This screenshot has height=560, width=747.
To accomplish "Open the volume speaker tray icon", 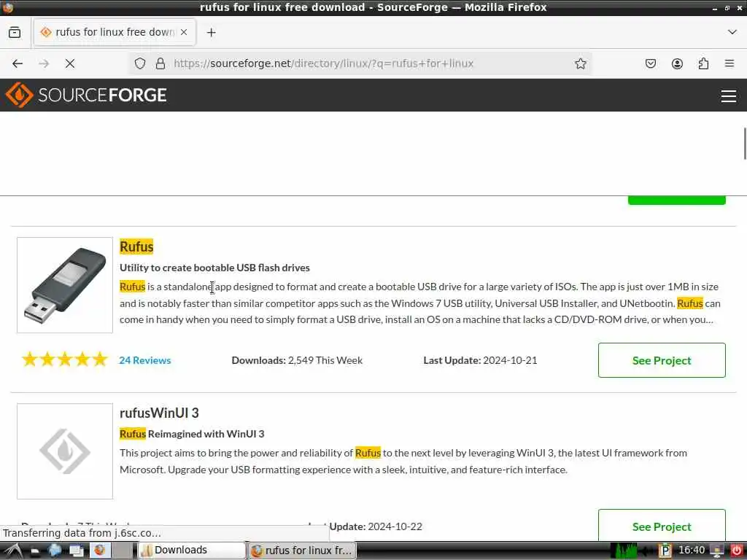I will 648,551.
